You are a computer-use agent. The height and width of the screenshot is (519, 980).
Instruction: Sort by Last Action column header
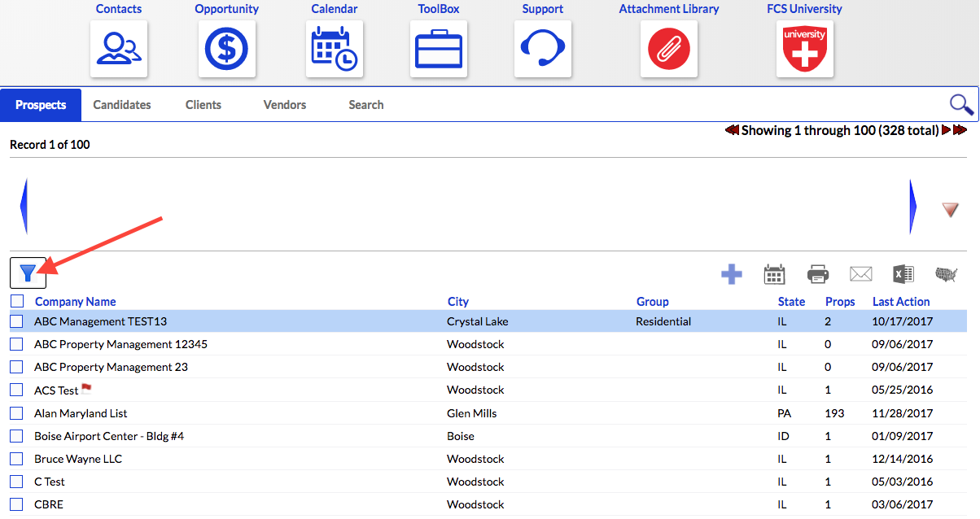point(901,302)
